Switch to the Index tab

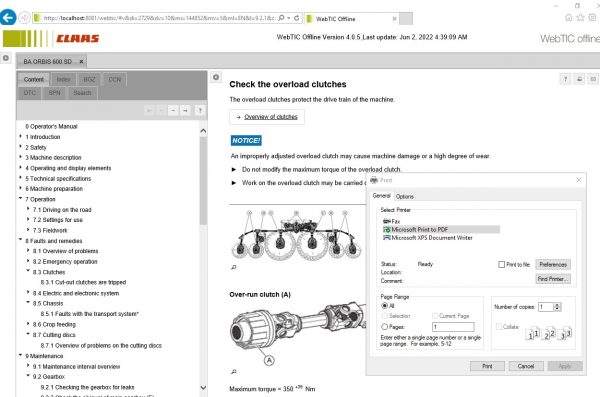pyautogui.click(x=63, y=79)
